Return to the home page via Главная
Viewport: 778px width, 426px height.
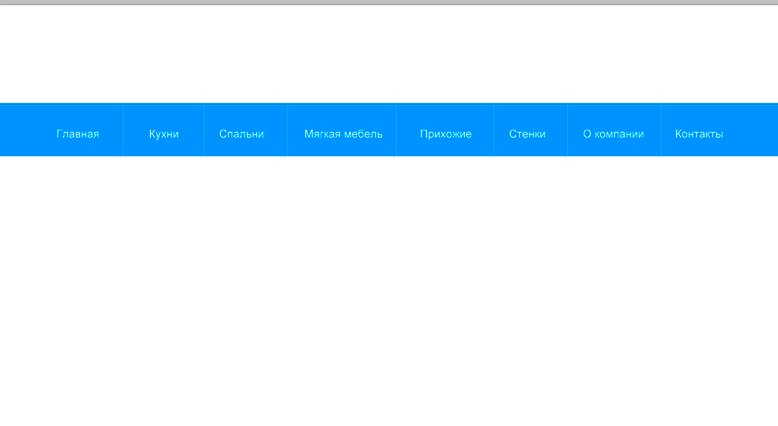click(77, 134)
